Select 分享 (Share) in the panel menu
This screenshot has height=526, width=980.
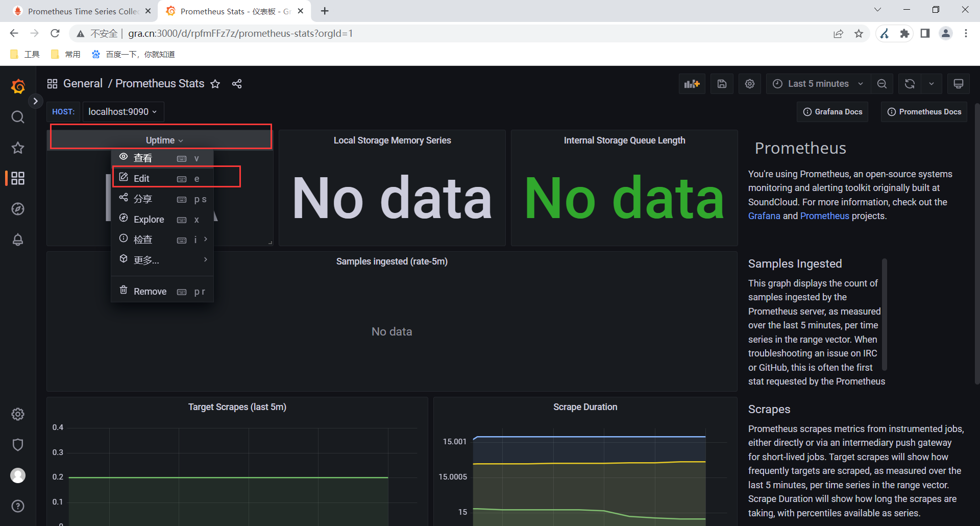162,199
